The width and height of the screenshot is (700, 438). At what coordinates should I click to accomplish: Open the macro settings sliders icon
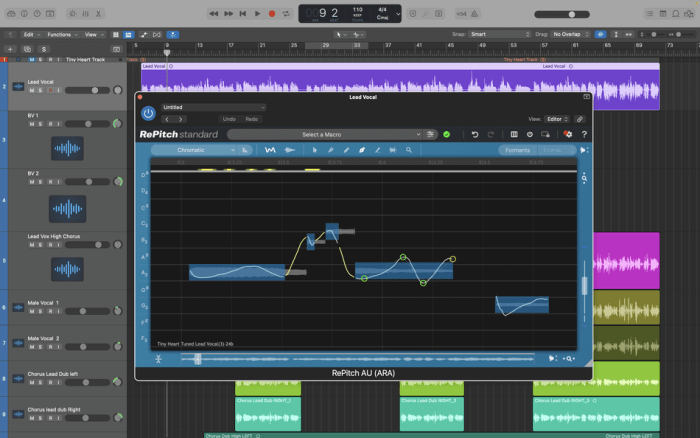tap(430, 134)
